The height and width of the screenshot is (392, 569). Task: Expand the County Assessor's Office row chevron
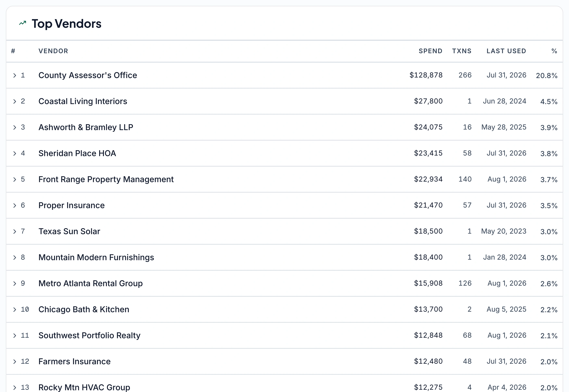point(15,75)
